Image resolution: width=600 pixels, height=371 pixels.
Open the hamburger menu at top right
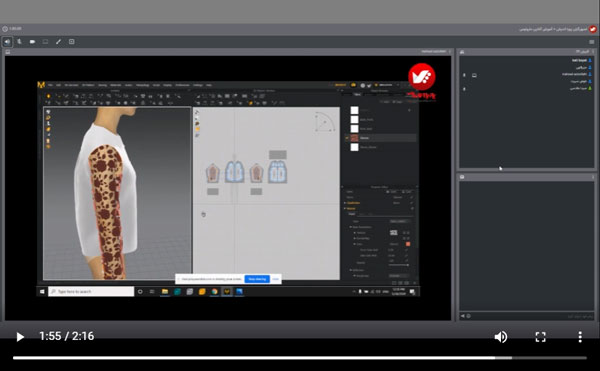[592, 42]
